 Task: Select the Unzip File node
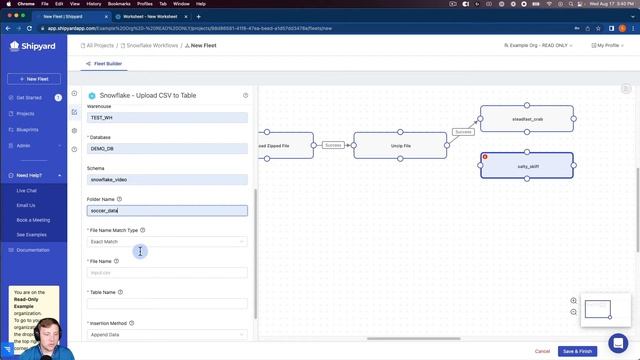[x=400, y=145]
